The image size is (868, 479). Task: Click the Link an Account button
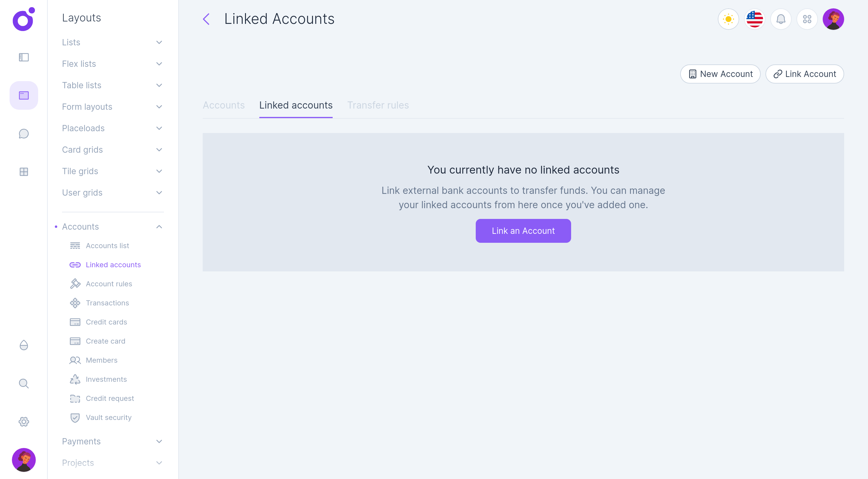coord(523,231)
